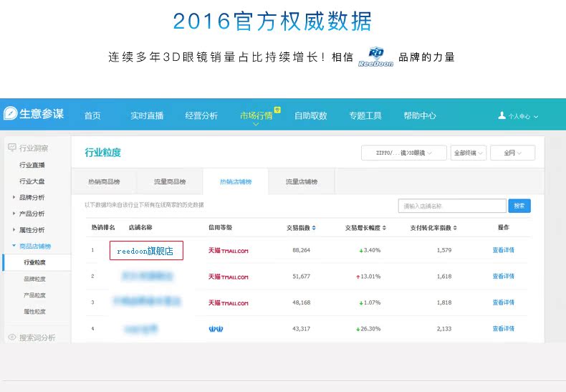Image resolution: width=566 pixels, height=392 pixels.
Task: Sort by 交易指数 column arrows
Action: tap(314, 228)
